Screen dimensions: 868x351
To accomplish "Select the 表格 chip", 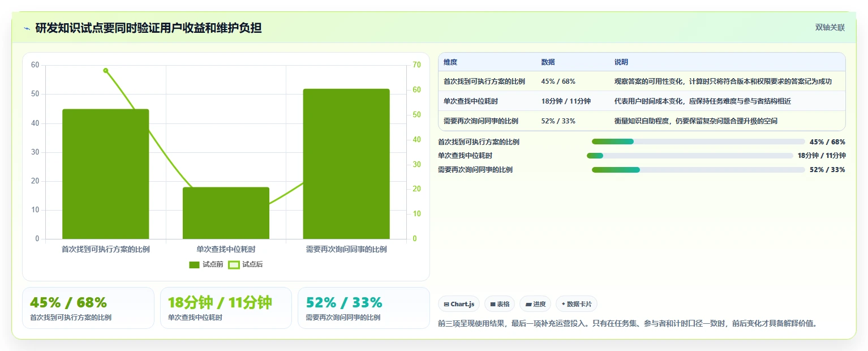I will 500,304.
